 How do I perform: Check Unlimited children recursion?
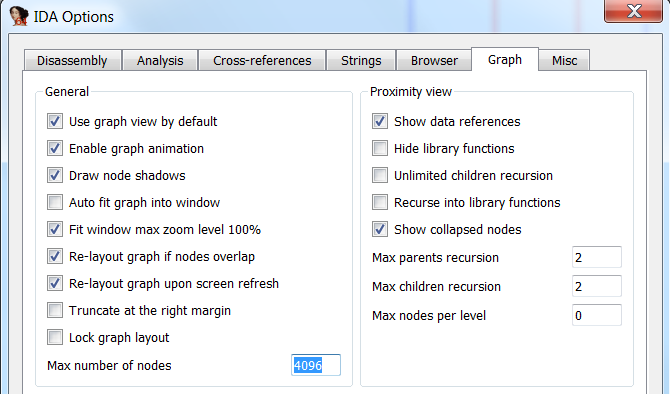(x=380, y=175)
